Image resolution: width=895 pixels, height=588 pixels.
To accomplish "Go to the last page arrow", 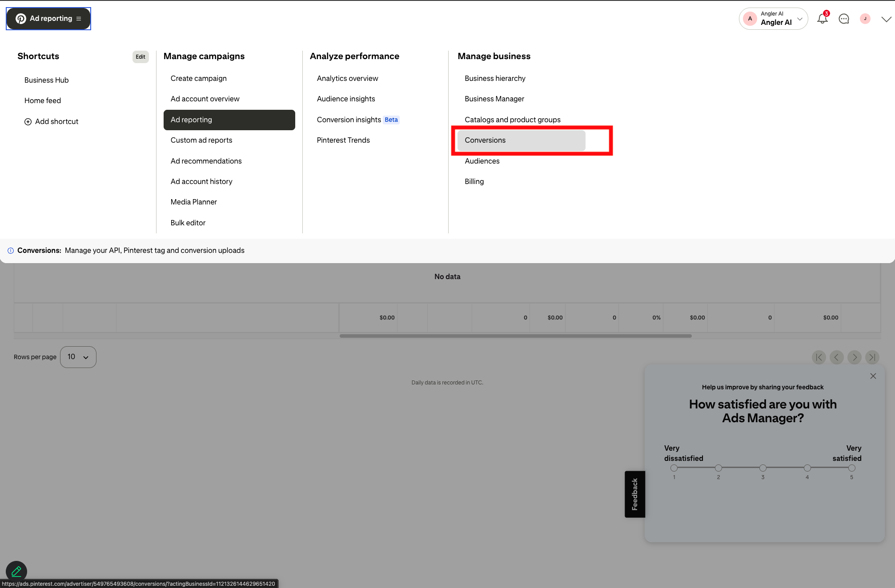I will point(872,357).
